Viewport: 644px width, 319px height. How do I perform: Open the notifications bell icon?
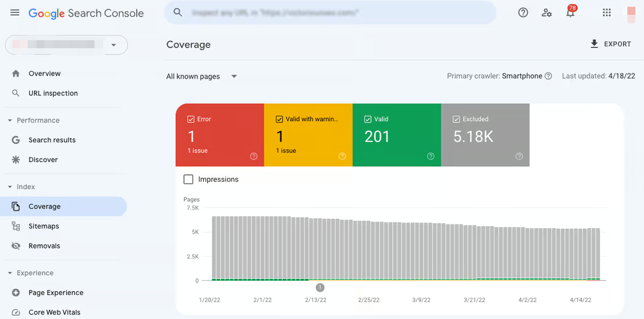[570, 13]
